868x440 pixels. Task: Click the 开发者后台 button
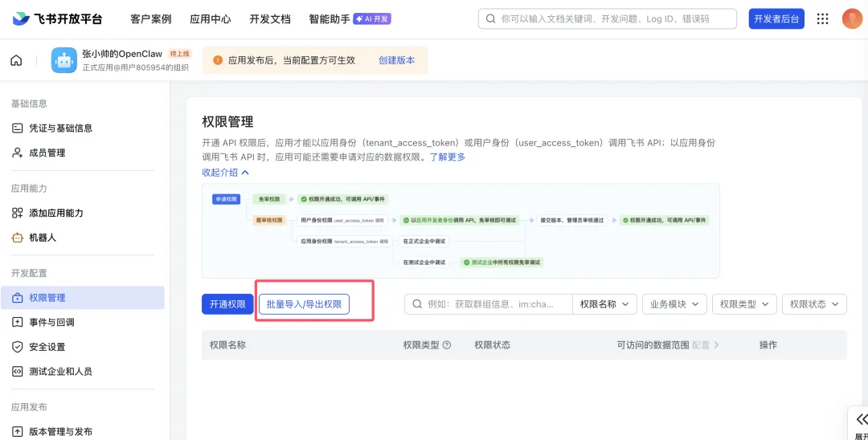[776, 18]
